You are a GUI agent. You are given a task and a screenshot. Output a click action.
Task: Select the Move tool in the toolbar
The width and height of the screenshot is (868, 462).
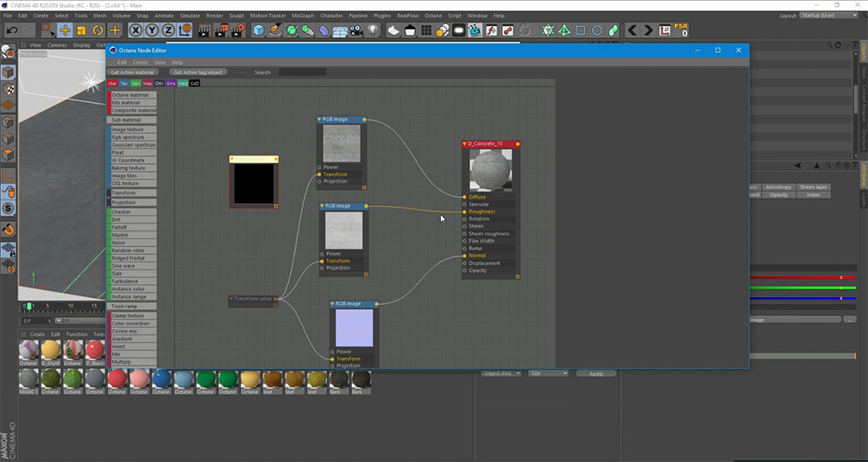point(65,30)
